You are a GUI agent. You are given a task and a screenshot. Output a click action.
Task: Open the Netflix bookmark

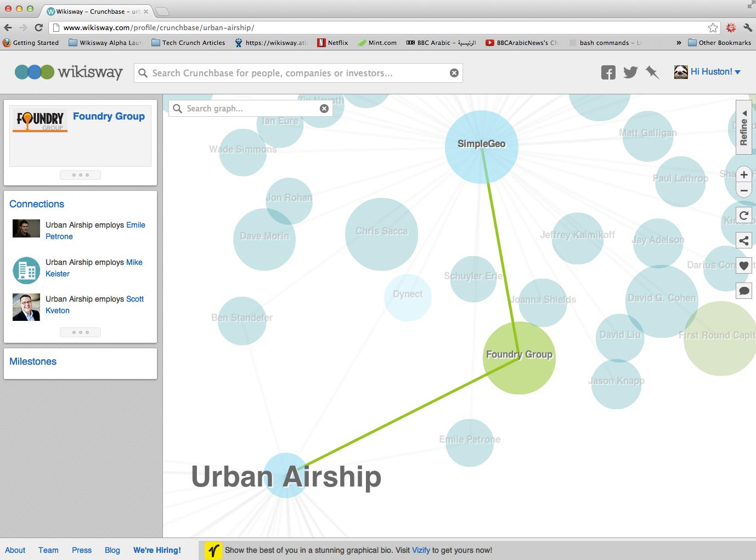332,43
